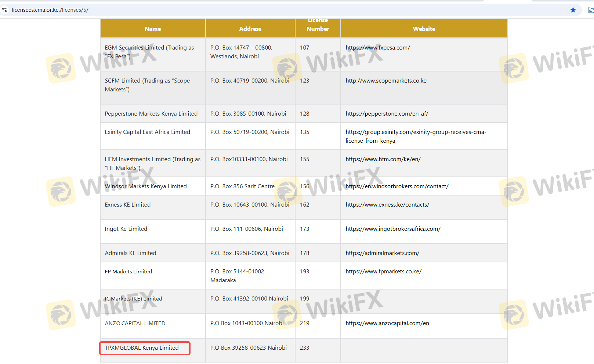Image resolution: width=594 pixels, height=364 pixels.
Task: Click address P.O. Box30333-00100, Nairobi
Action: [x=249, y=159]
